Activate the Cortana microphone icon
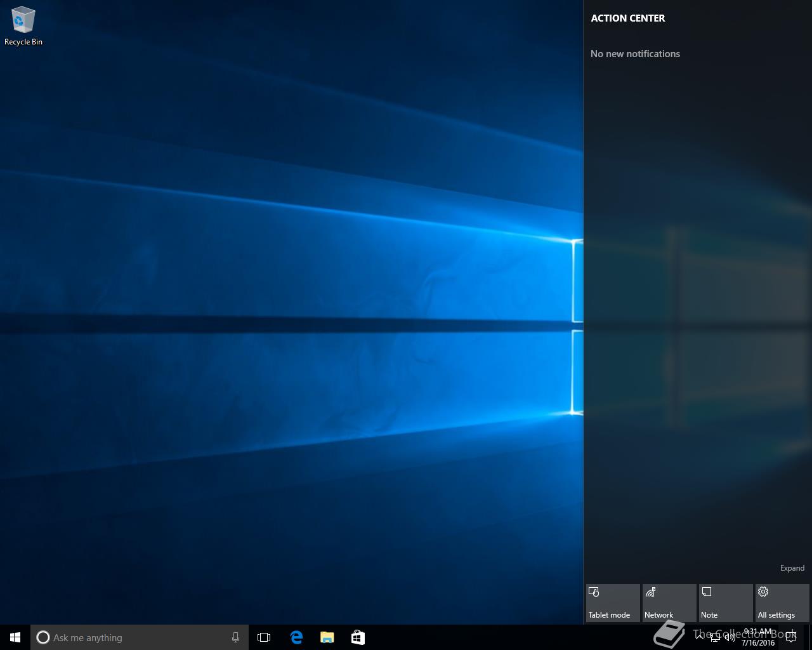The image size is (812, 650). click(x=235, y=637)
